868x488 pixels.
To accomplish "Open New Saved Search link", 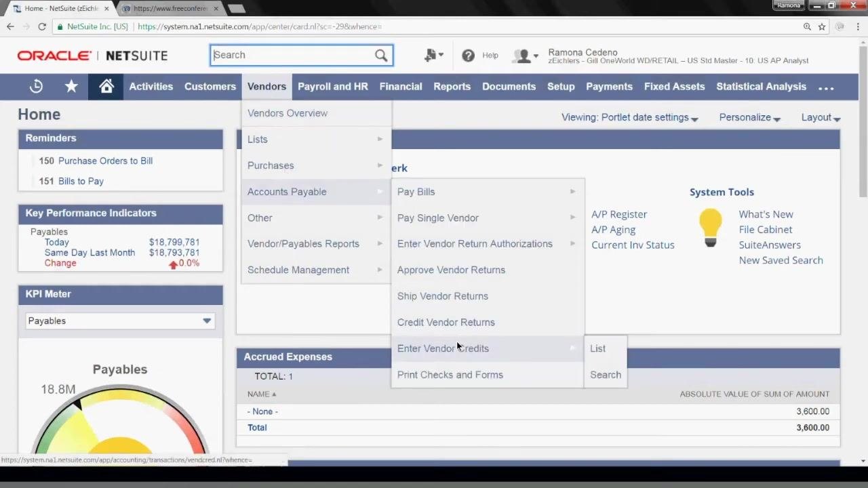I will [781, 260].
